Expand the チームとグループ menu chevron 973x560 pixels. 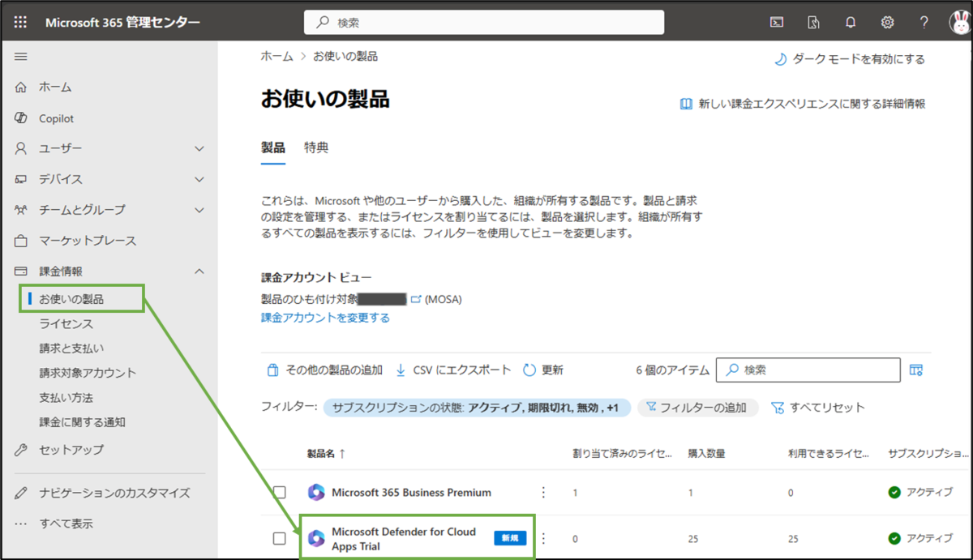click(199, 210)
